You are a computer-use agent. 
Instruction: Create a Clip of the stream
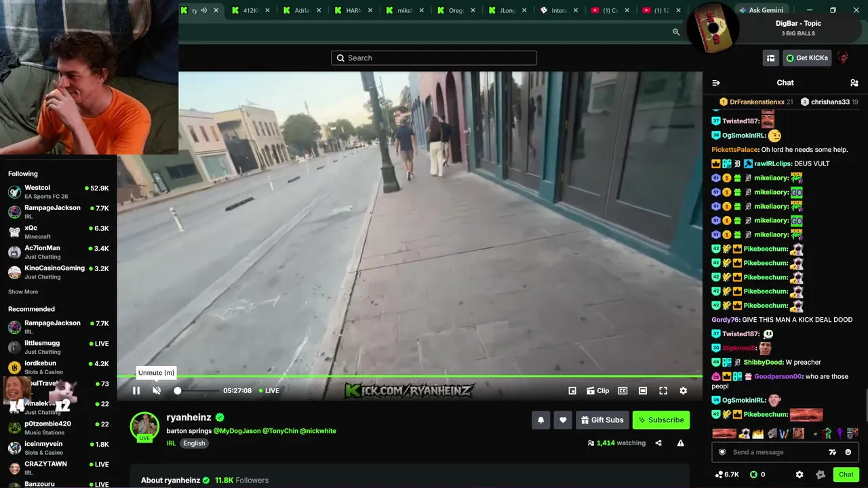click(597, 390)
